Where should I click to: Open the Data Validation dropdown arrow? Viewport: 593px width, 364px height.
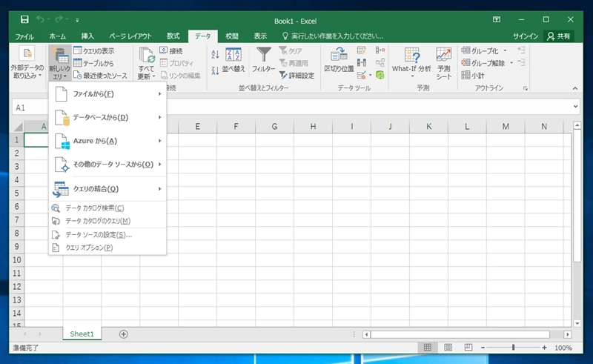pos(370,76)
